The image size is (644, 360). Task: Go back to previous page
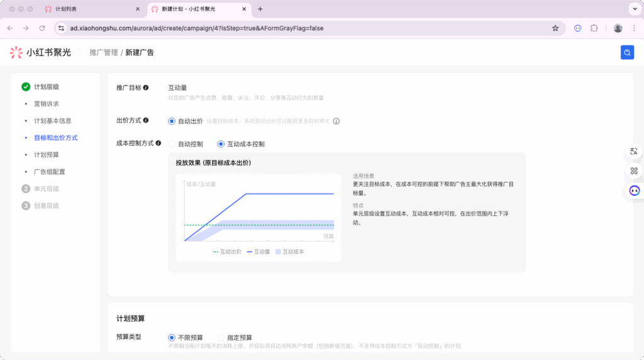tap(10, 28)
